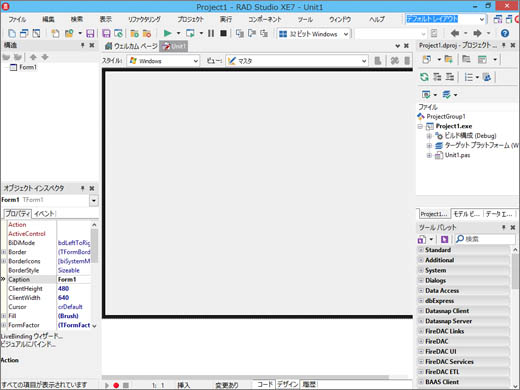The width and height of the screenshot is (520, 390).
Task: Collapse the Project1.exe node
Action: tap(420, 126)
